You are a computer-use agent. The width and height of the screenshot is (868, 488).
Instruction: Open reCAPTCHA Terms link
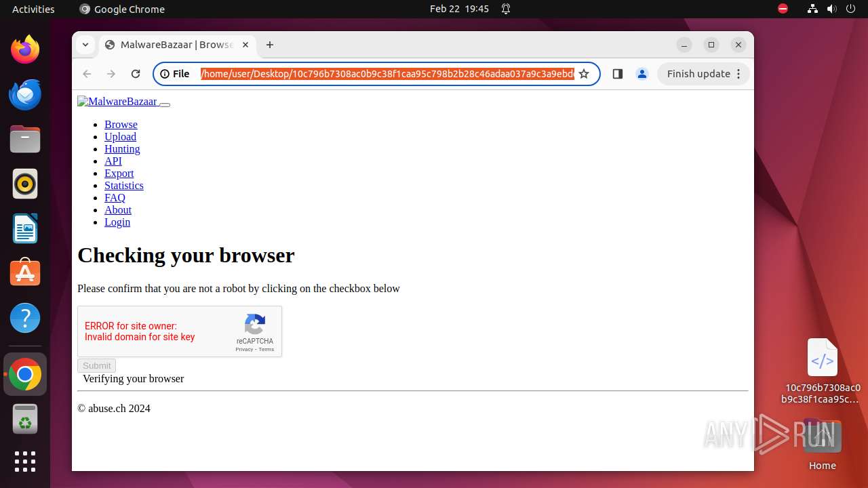267,350
